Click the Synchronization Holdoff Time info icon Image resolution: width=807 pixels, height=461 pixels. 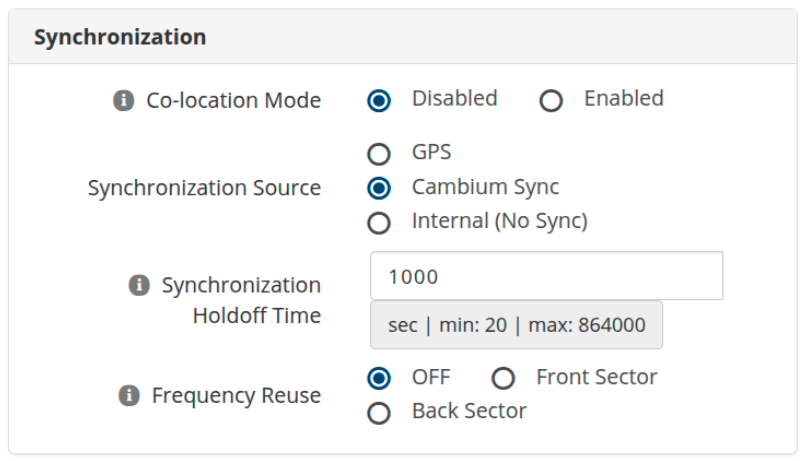pyautogui.click(x=140, y=286)
